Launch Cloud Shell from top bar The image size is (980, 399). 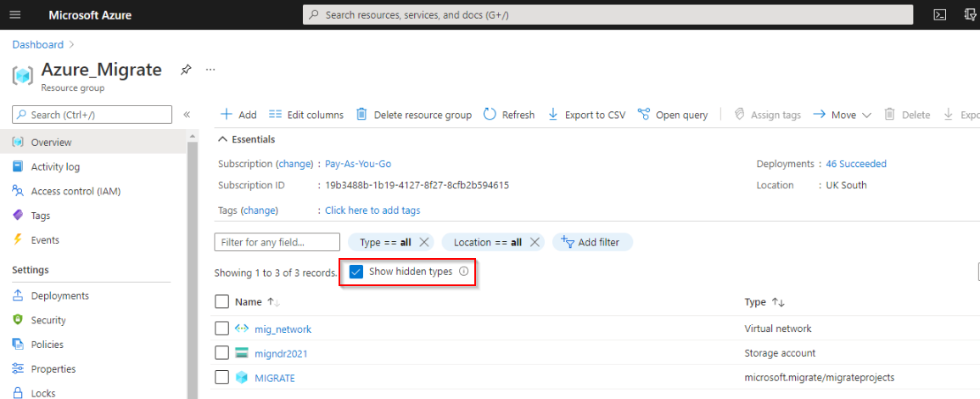[939, 15]
